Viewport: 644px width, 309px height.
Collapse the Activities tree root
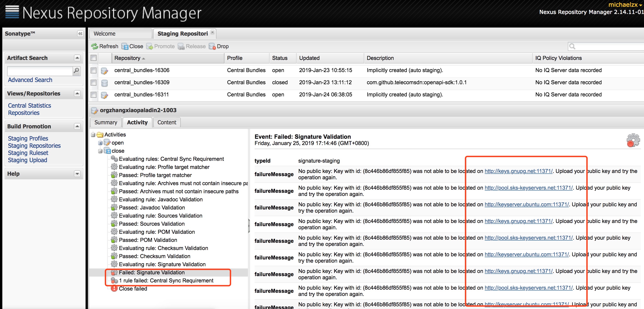93,135
